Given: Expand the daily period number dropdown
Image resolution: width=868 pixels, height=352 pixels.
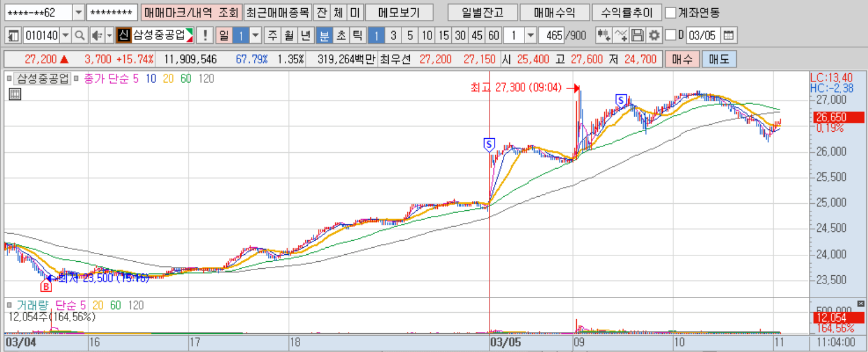Looking at the screenshot, I should tap(256, 35).
